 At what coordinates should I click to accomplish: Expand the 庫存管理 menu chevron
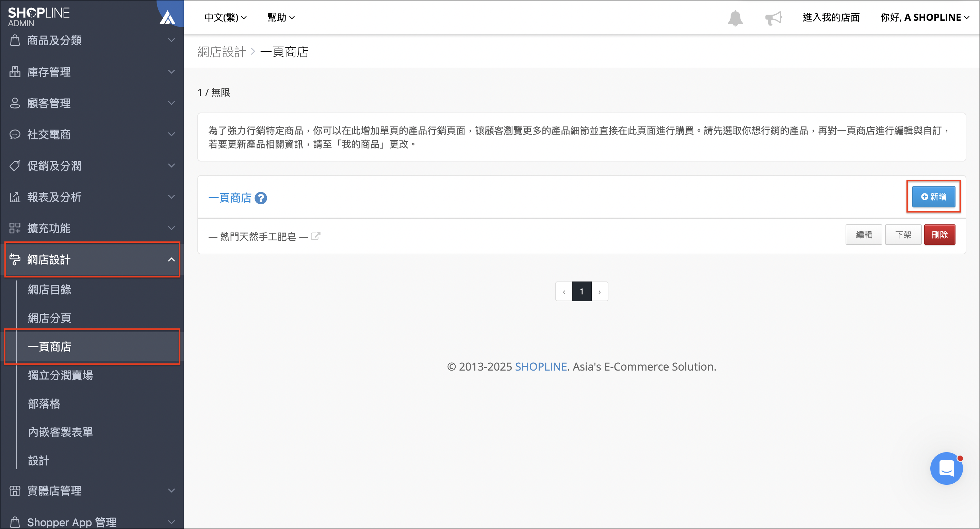point(171,71)
